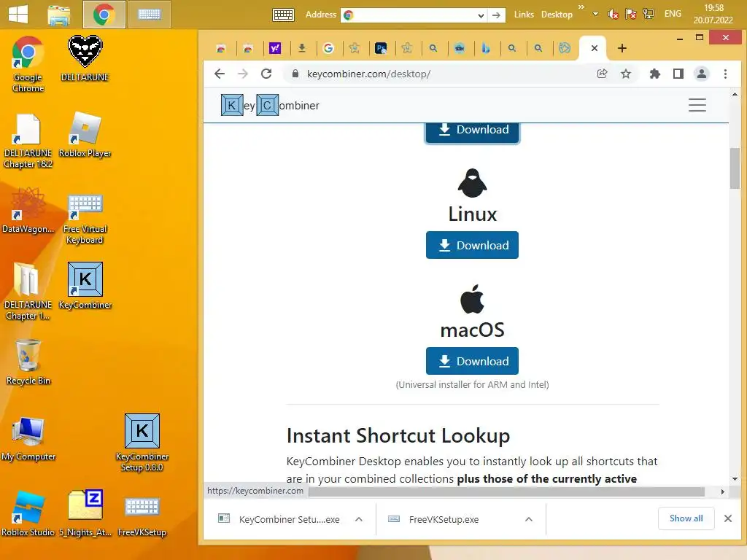Bookmark this page with the star
The image size is (747, 560).
pos(625,74)
